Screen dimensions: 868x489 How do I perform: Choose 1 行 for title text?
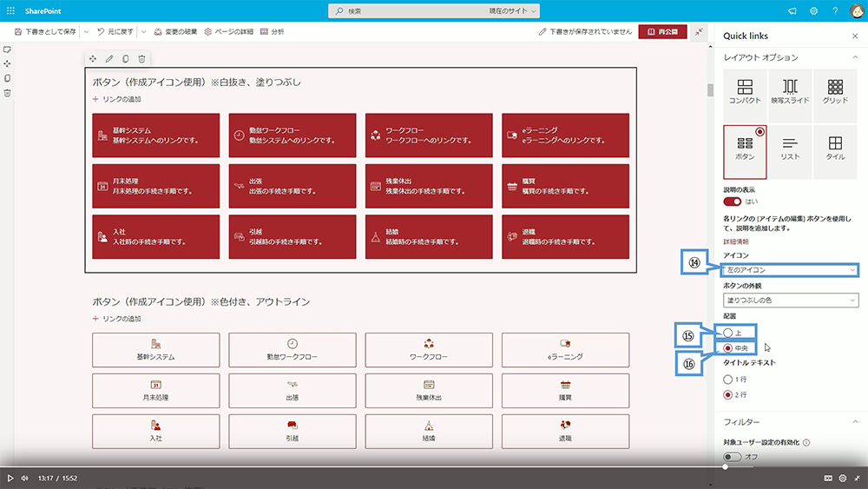[728, 380]
